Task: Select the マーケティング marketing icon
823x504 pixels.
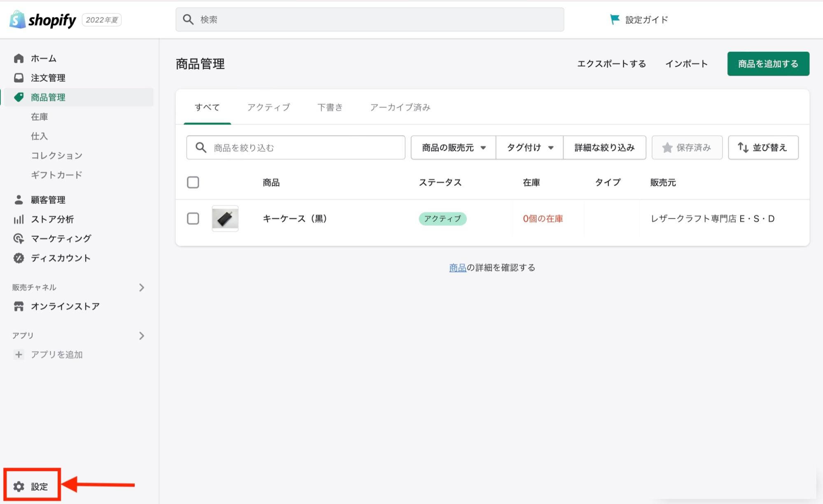Action: [x=18, y=238]
